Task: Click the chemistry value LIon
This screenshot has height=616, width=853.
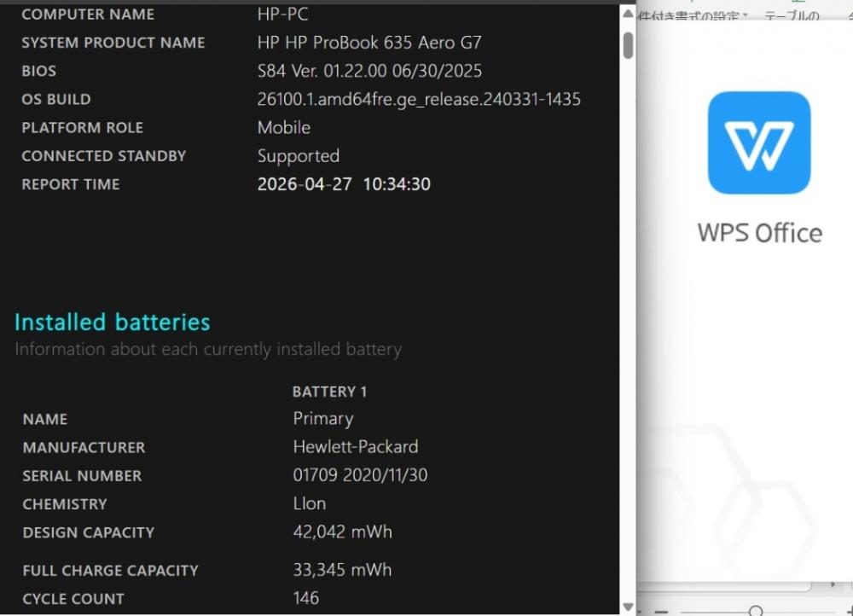Action: pos(310,503)
